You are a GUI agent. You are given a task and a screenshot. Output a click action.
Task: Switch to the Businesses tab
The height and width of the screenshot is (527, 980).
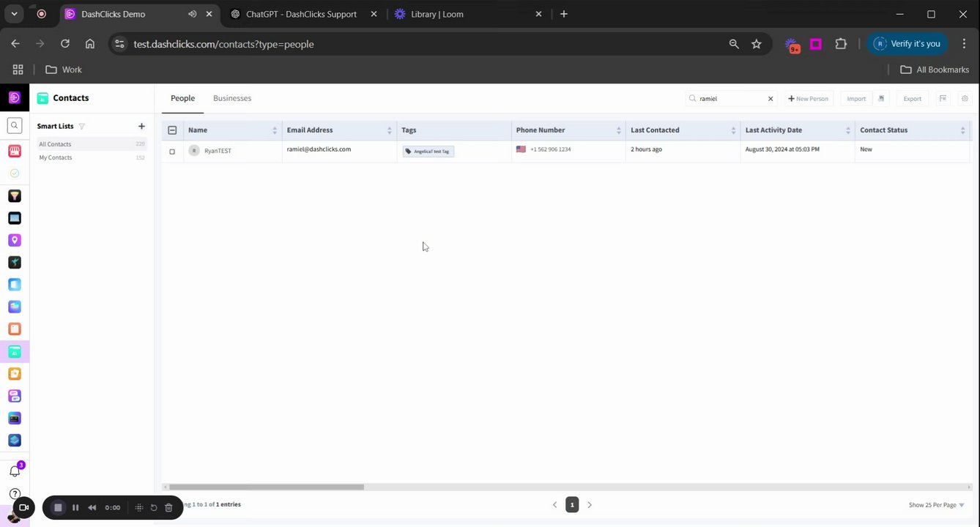click(232, 98)
